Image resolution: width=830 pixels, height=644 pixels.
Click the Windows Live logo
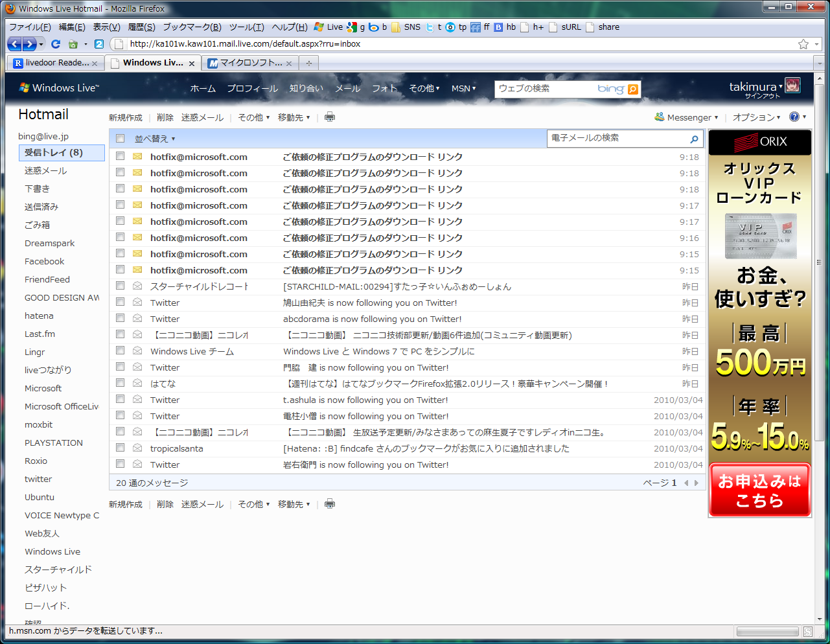(x=60, y=88)
